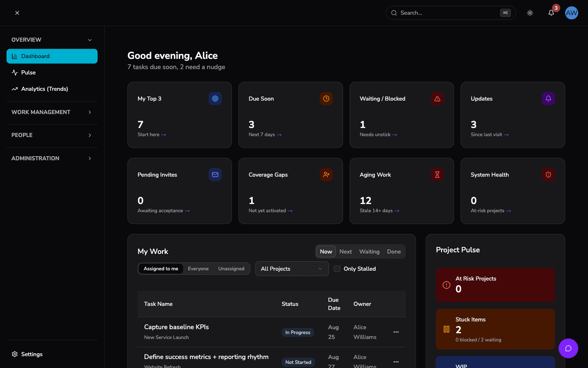Follow the Needs unstick link
The image size is (588, 368).
378,135
